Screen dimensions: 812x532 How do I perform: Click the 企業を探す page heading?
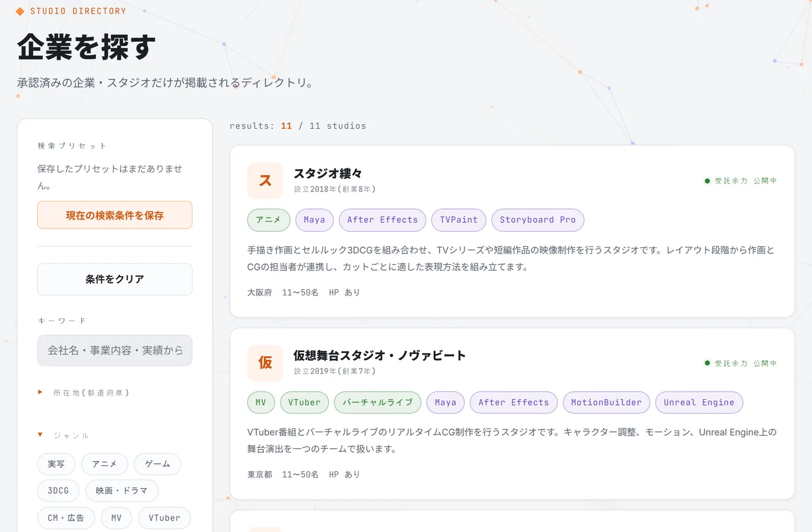click(x=86, y=47)
